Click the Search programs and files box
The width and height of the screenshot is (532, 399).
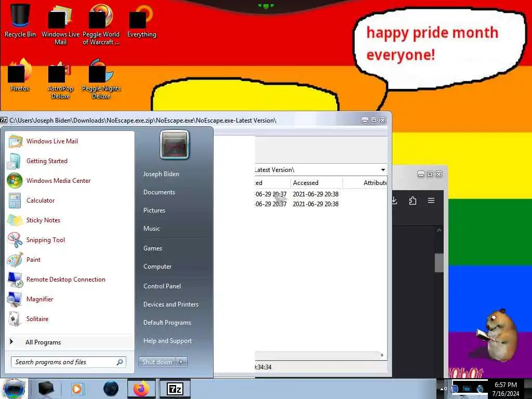point(68,362)
